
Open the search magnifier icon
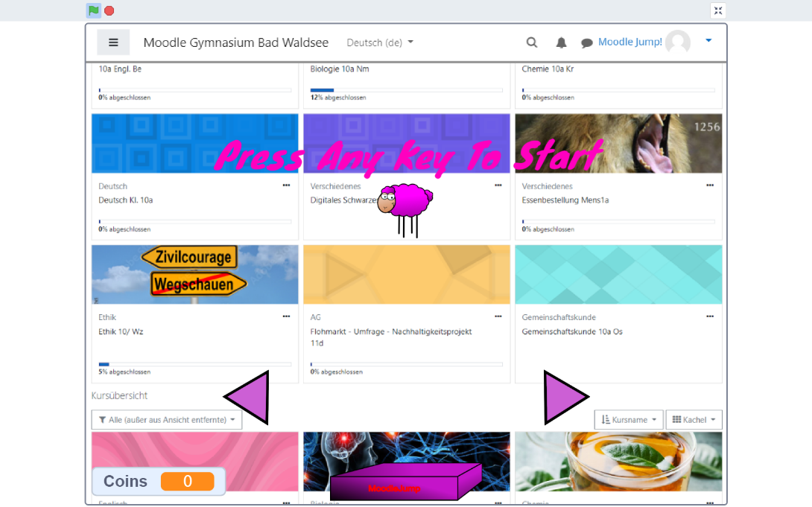532,42
